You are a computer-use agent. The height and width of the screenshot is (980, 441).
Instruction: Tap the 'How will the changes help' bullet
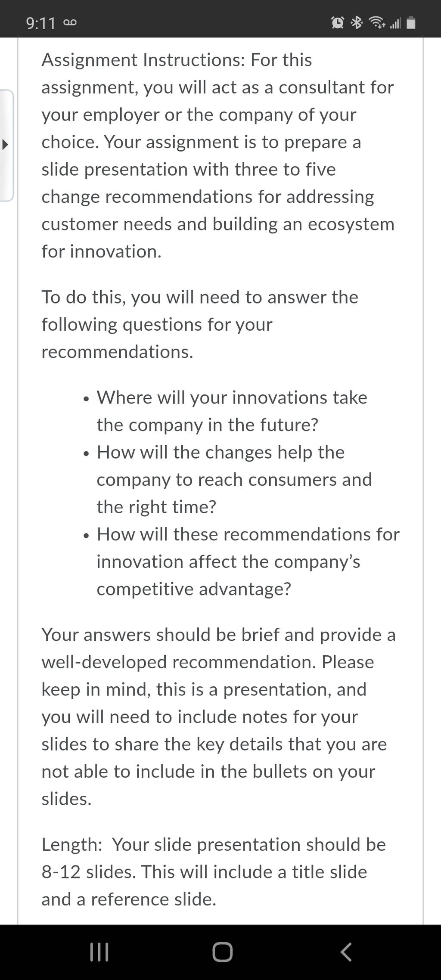pyautogui.click(x=234, y=479)
